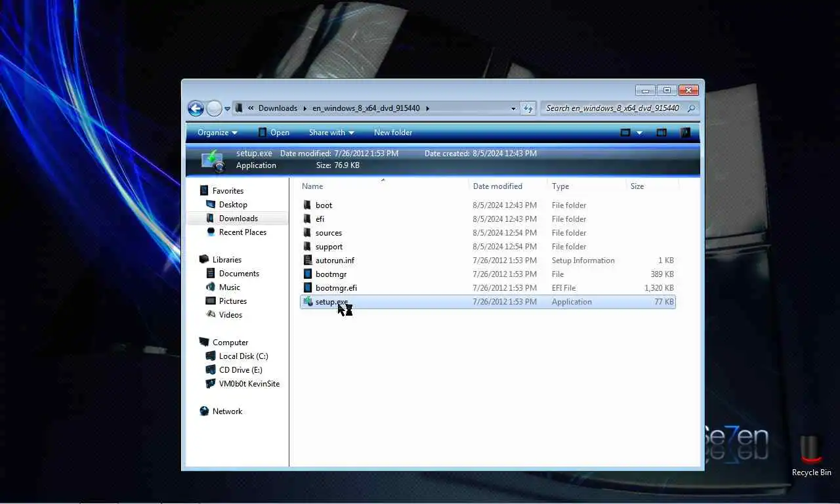Toggle the preview pane icon

pos(661,133)
